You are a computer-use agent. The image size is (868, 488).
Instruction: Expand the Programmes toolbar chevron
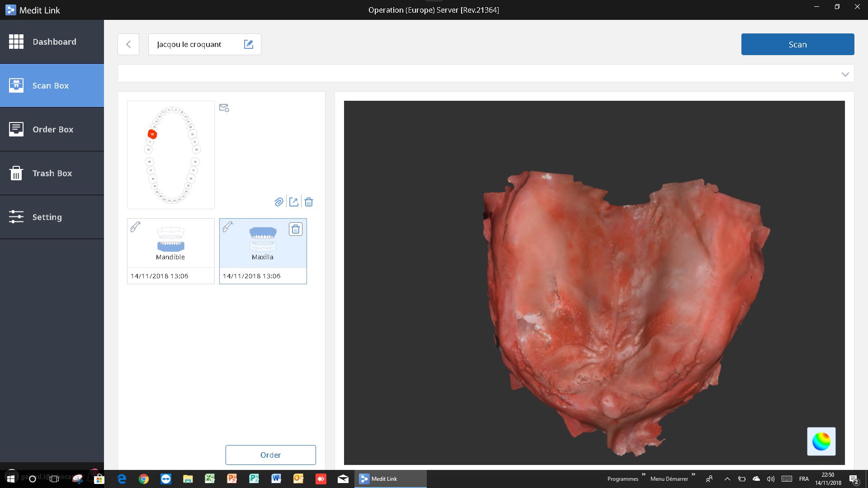click(643, 475)
